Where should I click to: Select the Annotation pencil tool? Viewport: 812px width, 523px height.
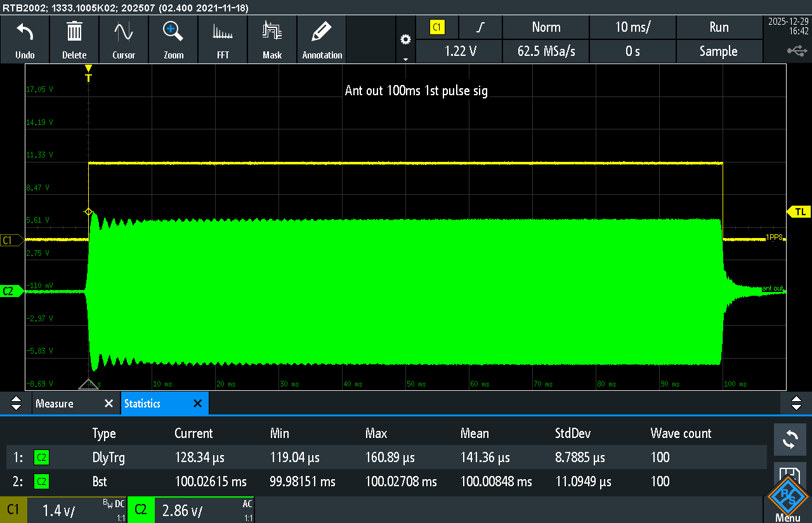click(x=322, y=32)
